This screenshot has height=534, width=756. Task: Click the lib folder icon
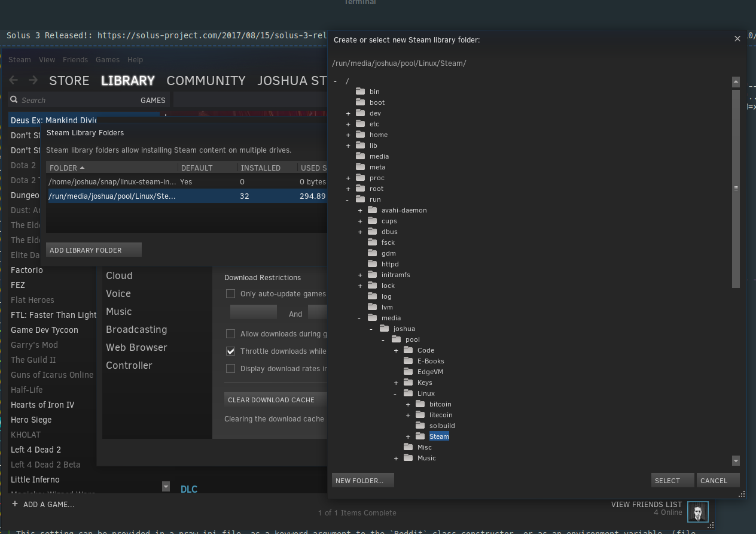click(x=360, y=145)
